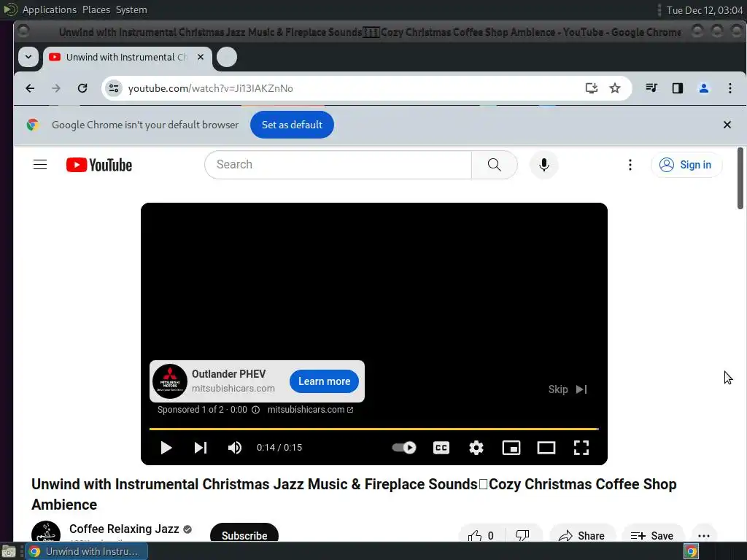Skip the advertisement
Screen dimensions: 747x560
568,389
